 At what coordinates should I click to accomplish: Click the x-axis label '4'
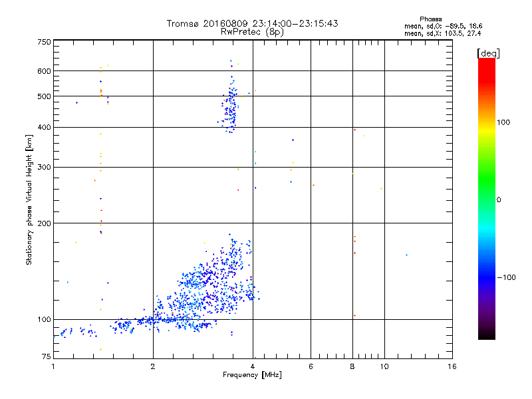click(253, 366)
